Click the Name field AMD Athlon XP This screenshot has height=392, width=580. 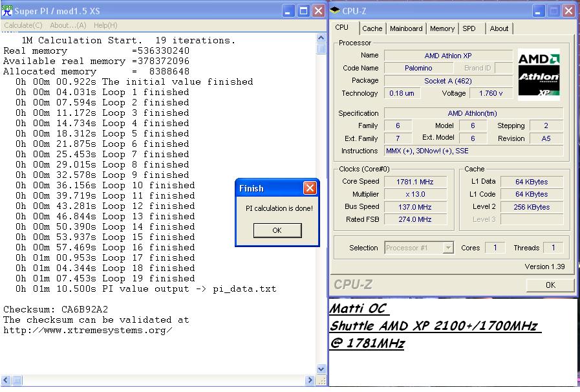(x=448, y=56)
